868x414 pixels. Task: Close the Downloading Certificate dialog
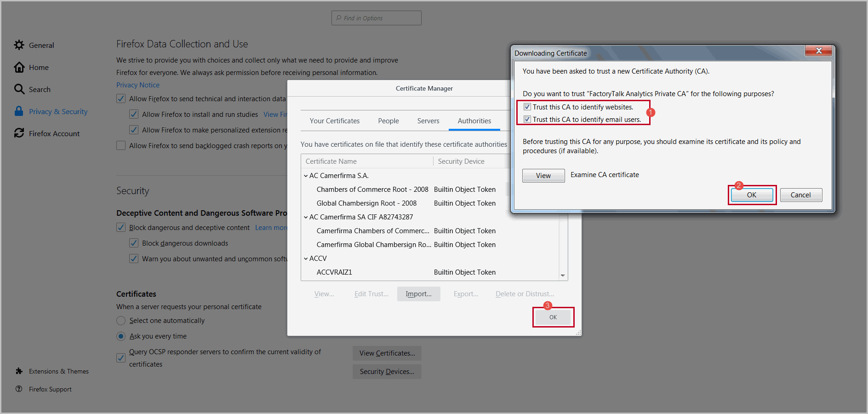click(x=818, y=51)
